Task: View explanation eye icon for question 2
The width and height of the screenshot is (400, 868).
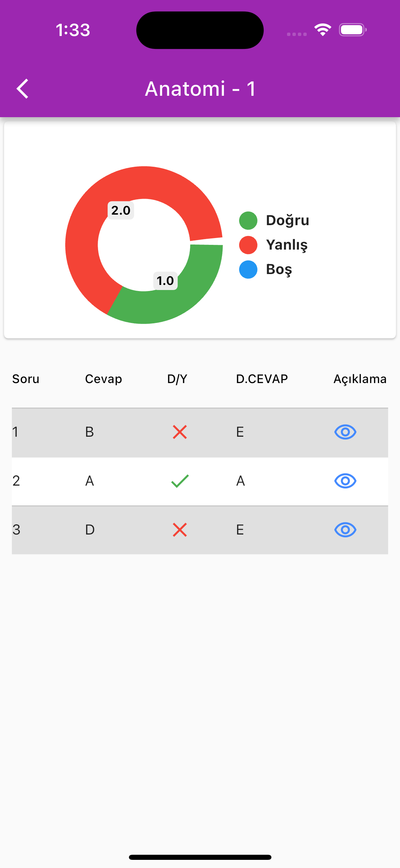Action: pos(345,481)
